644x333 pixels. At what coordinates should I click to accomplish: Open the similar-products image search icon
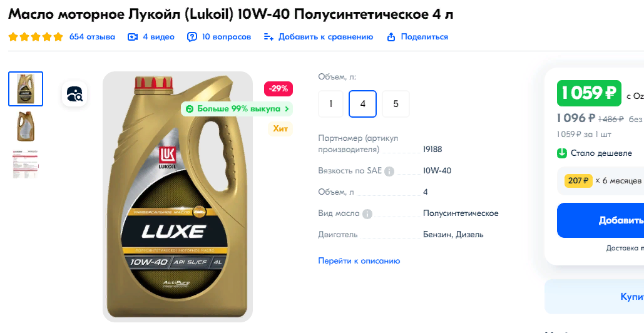[74, 94]
